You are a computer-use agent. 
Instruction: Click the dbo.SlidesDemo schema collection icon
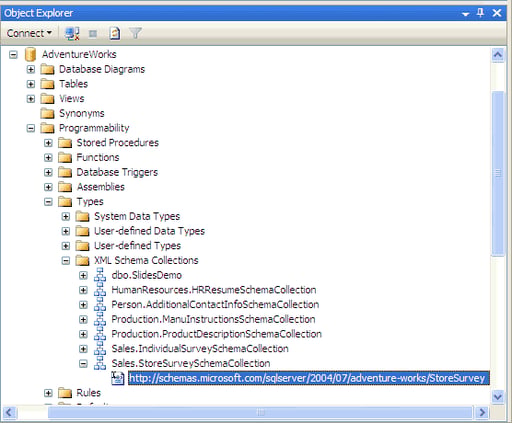pos(100,275)
